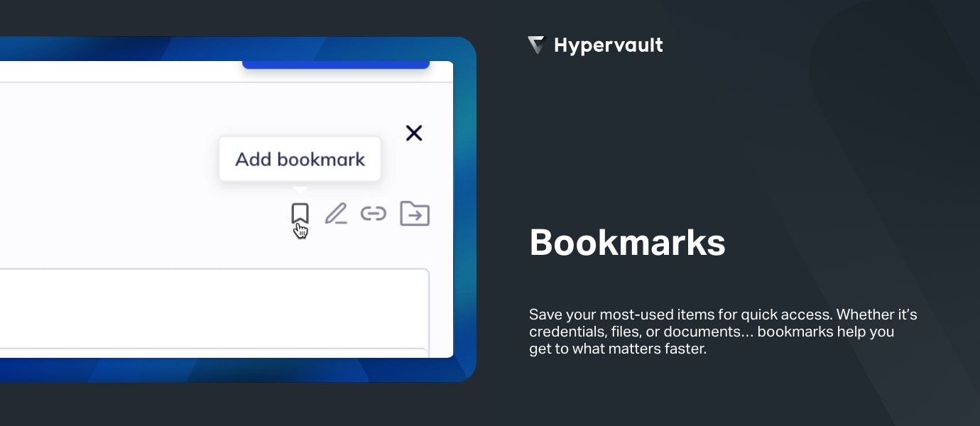This screenshot has width=980, height=426.
Task: Click the folder export icon on the toolbar
Action: point(414,213)
